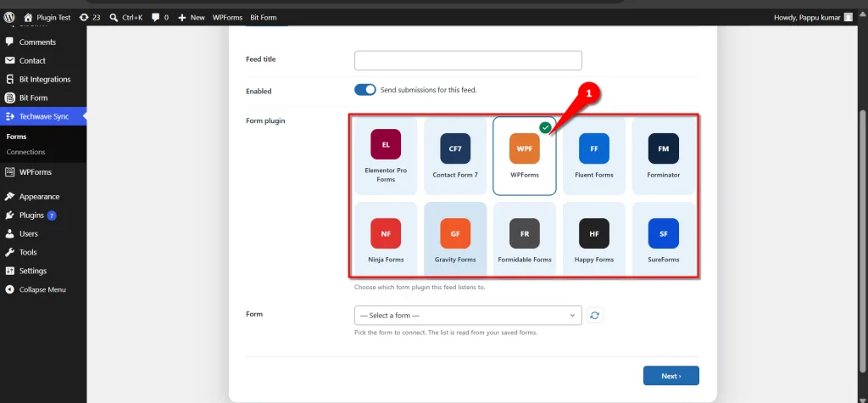The height and width of the screenshot is (403, 868).
Task: Choose the Ninja Forms plugin card
Action: pyautogui.click(x=386, y=239)
